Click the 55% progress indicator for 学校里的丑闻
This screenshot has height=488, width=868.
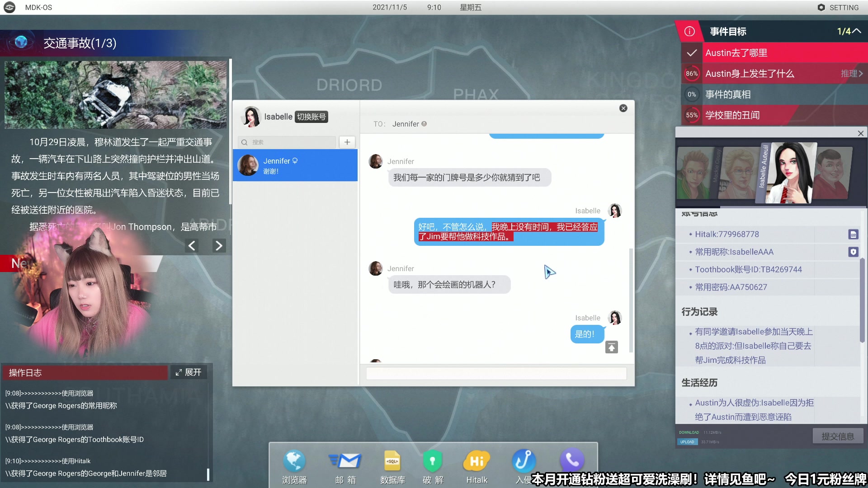pos(691,115)
